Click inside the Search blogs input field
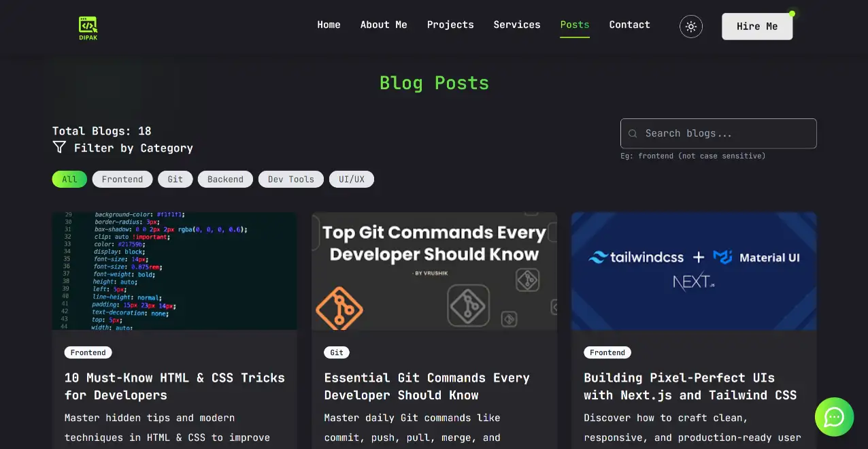Viewport: 868px width, 449px height. tap(721, 133)
